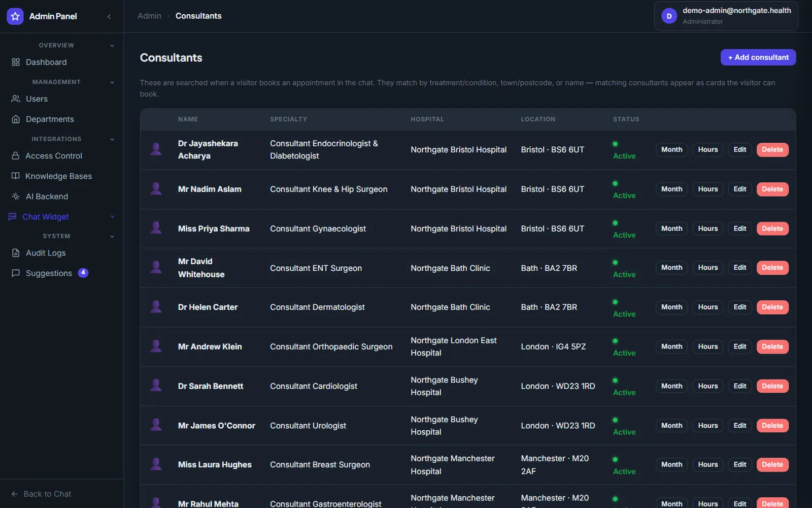Collapse the MANAGEMENT section
The image size is (812, 508).
(112, 82)
